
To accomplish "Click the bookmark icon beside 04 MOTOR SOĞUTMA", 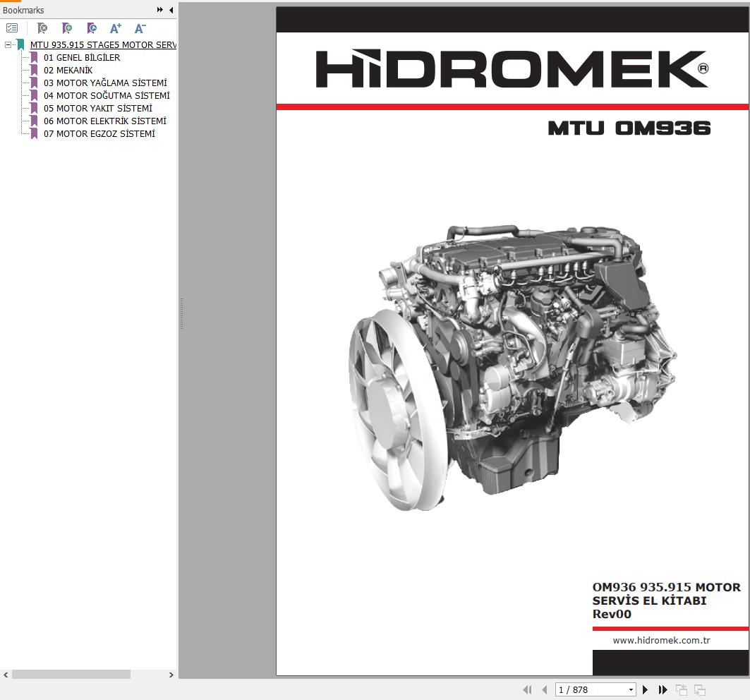I will [34, 96].
